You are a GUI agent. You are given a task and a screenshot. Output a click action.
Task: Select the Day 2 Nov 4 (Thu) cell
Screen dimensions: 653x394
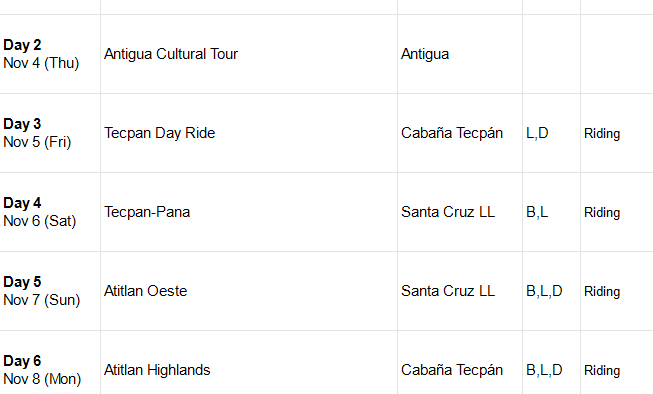[50, 54]
